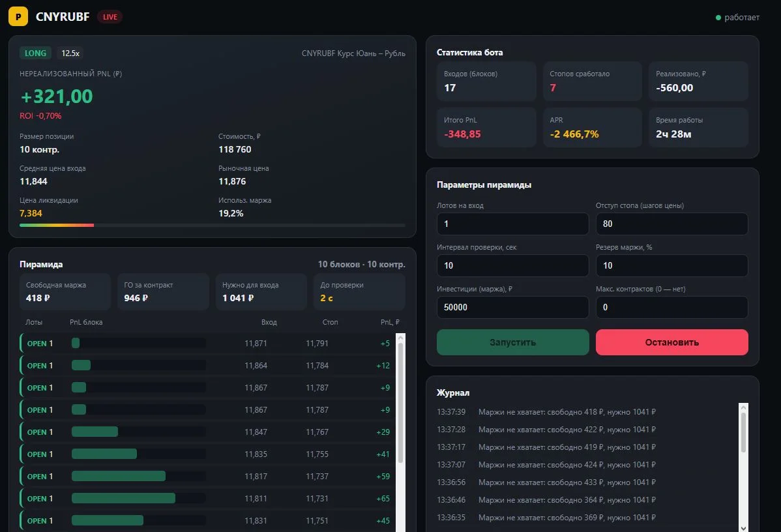Click the Инвестиции (маржа) input field
The width and height of the screenshot is (781, 532).
[x=512, y=307]
